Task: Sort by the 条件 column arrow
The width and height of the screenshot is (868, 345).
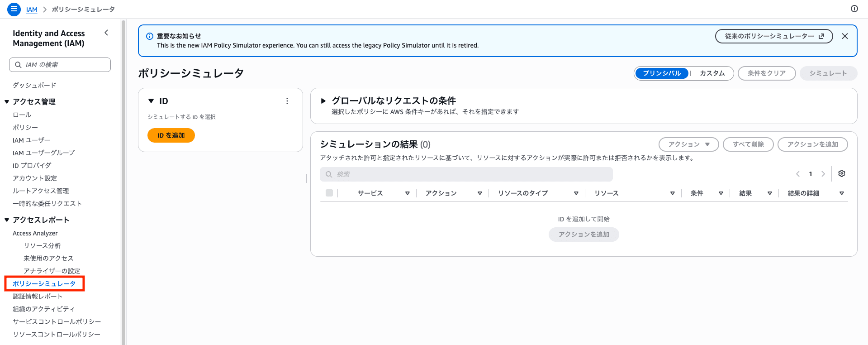Action: (x=721, y=193)
